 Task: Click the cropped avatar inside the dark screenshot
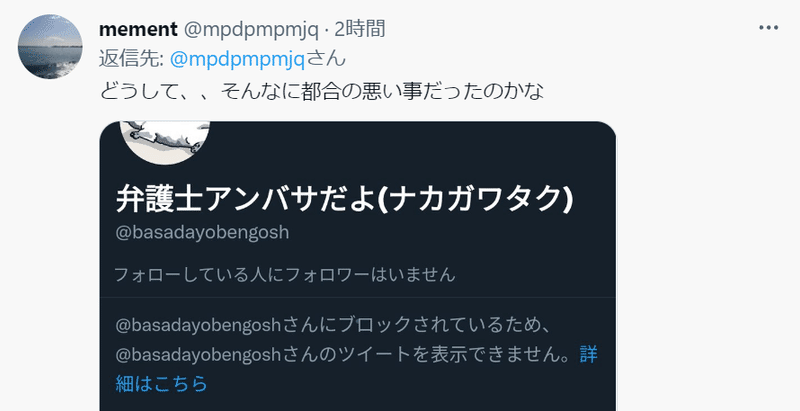click(x=165, y=142)
